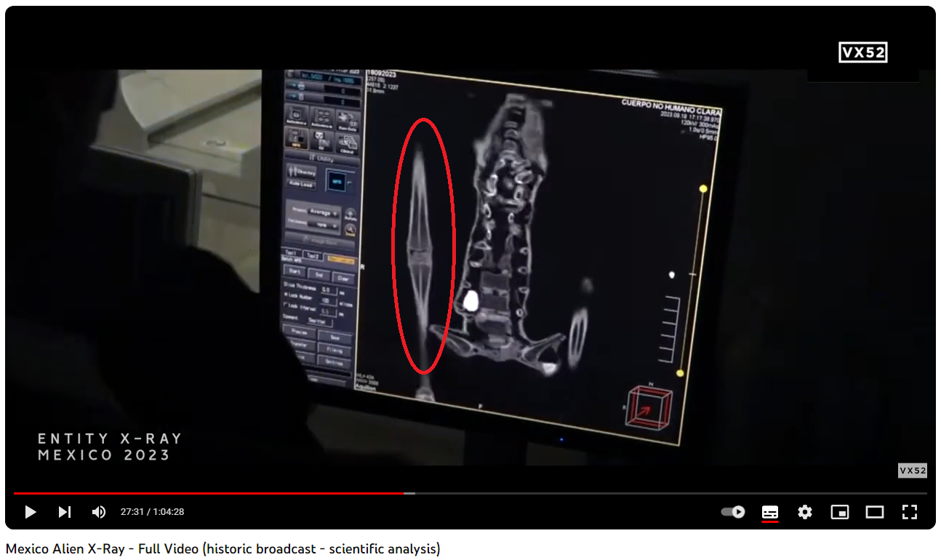This screenshot has width=941, height=560.
Task: Seek to the unplayed part of progress bar
Action: click(654, 493)
